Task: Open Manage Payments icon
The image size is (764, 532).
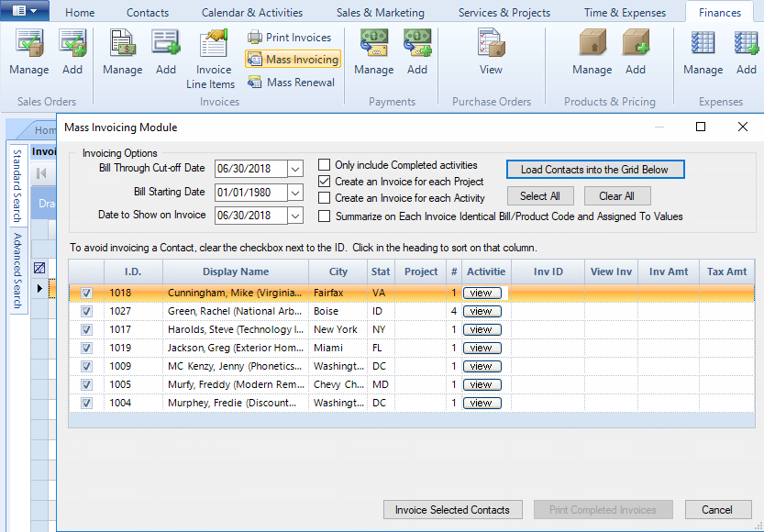Action: [373, 51]
